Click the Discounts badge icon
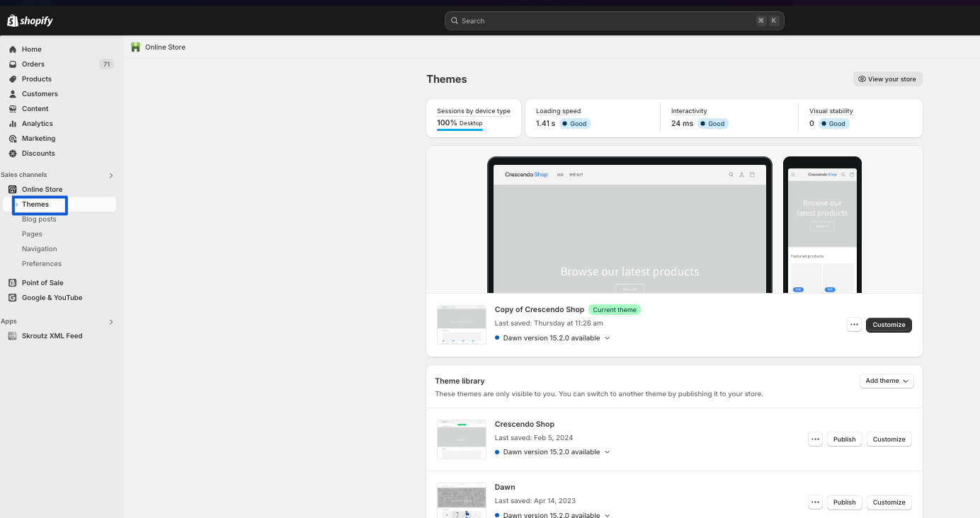980x518 pixels. 13,154
